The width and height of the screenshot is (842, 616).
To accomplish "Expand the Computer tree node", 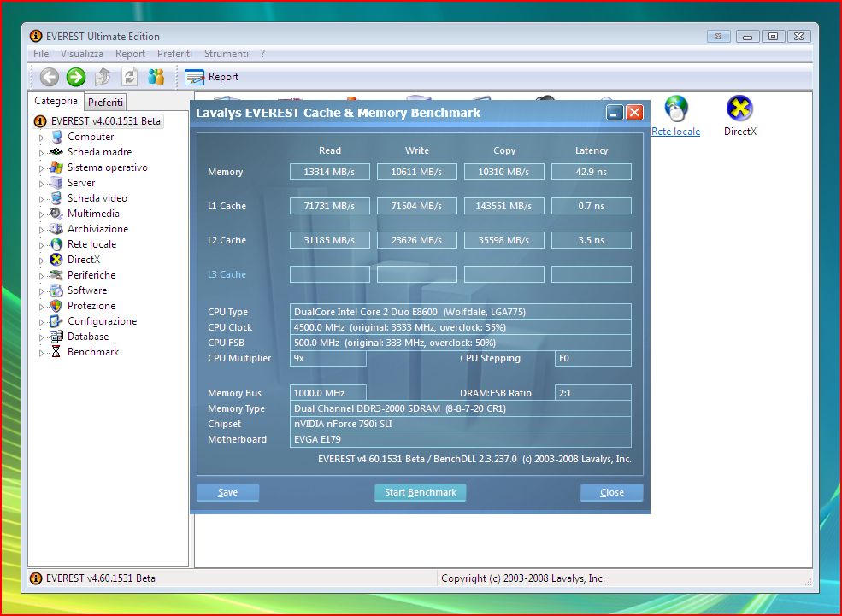I will point(41,138).
